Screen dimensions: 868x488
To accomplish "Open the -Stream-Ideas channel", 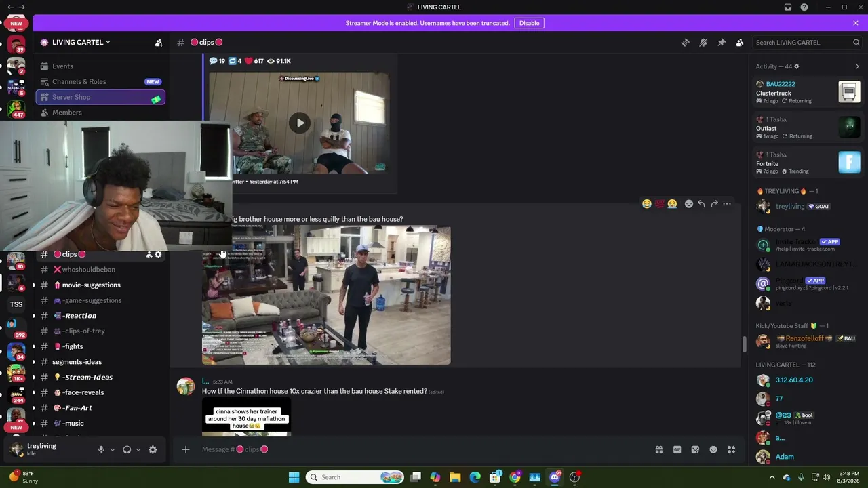I will click(x=100, y=378).
